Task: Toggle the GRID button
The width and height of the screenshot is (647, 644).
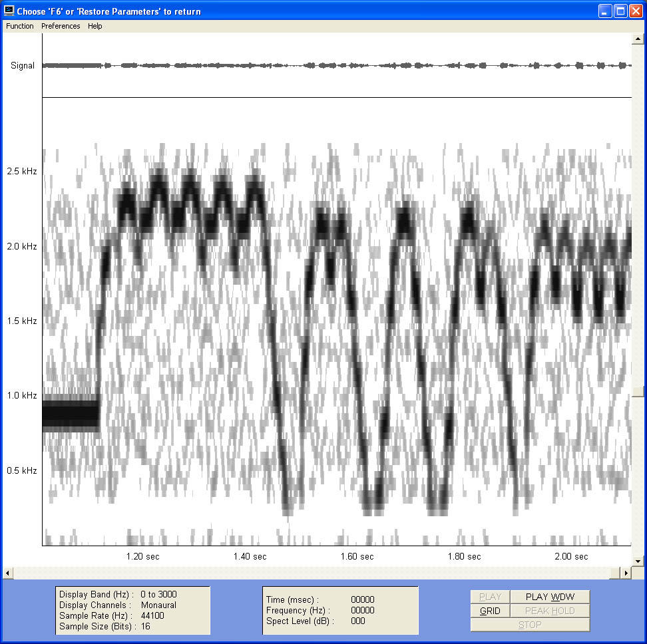Action: [x=490, y=611]
